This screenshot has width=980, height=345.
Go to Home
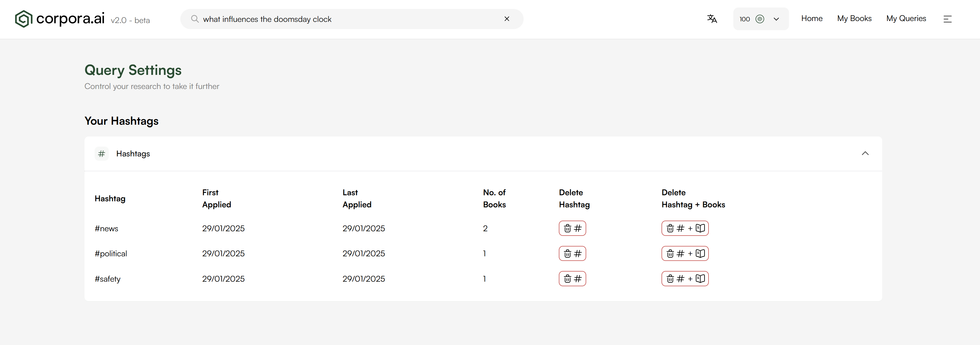[812, 19]
